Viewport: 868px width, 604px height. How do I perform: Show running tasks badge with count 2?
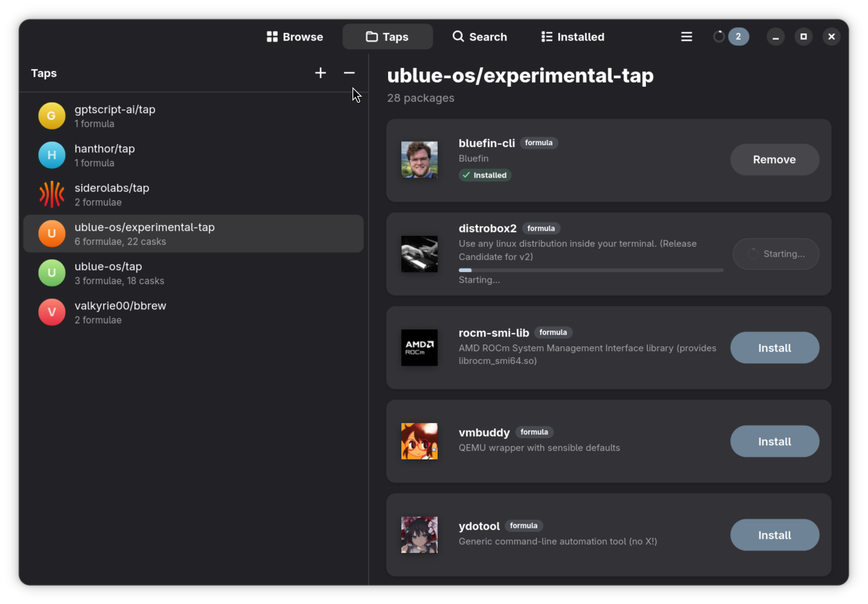point(738,37)
